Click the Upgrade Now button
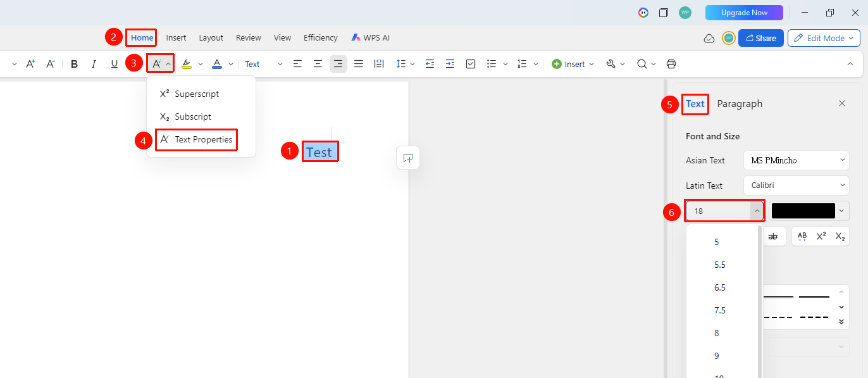The width and height of the screenshot is (868, 378). click(x=744, y=13)
